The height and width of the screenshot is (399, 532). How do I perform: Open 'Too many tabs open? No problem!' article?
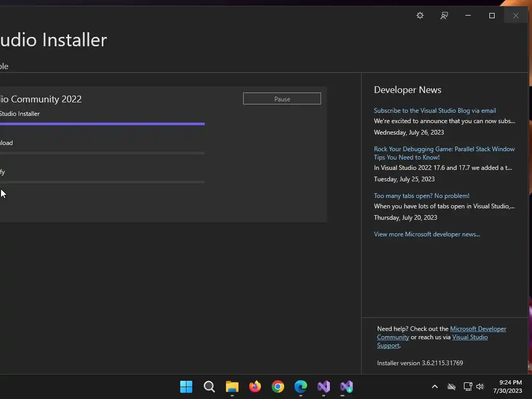pyautogui.click(x=421, y=196)
